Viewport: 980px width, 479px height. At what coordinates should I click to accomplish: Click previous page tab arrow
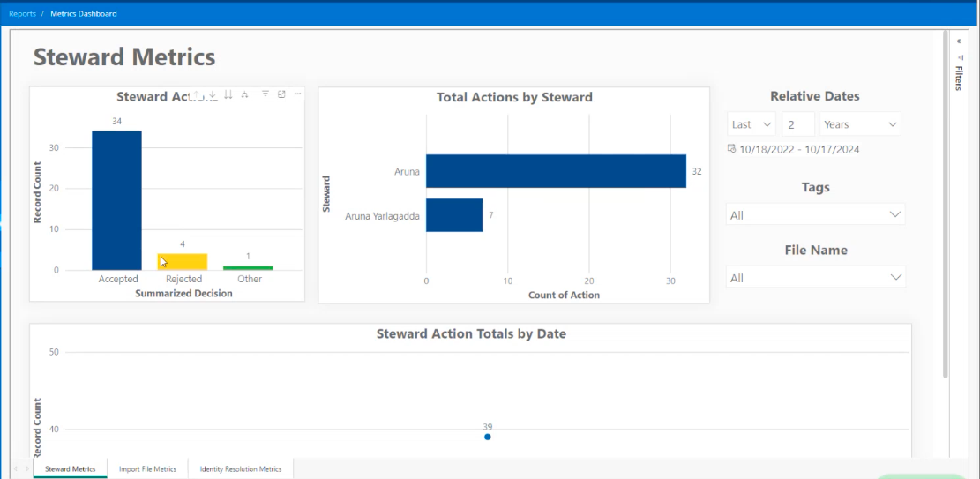16,468
